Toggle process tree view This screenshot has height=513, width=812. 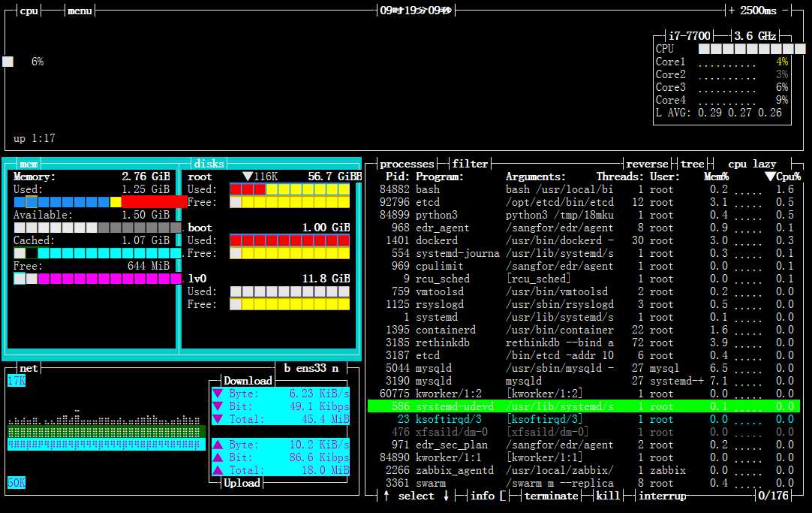click(693, 164)
